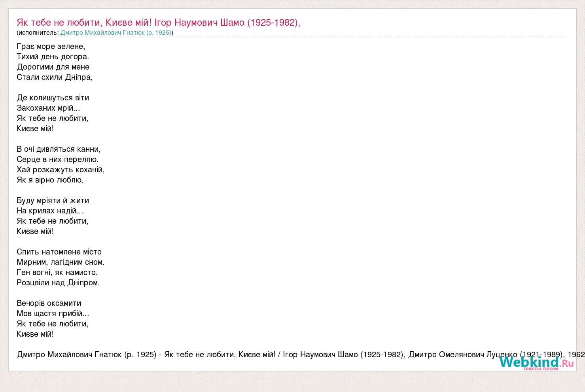
Task: Click the "исполнитель:" label
Action: tap(38, 33)
